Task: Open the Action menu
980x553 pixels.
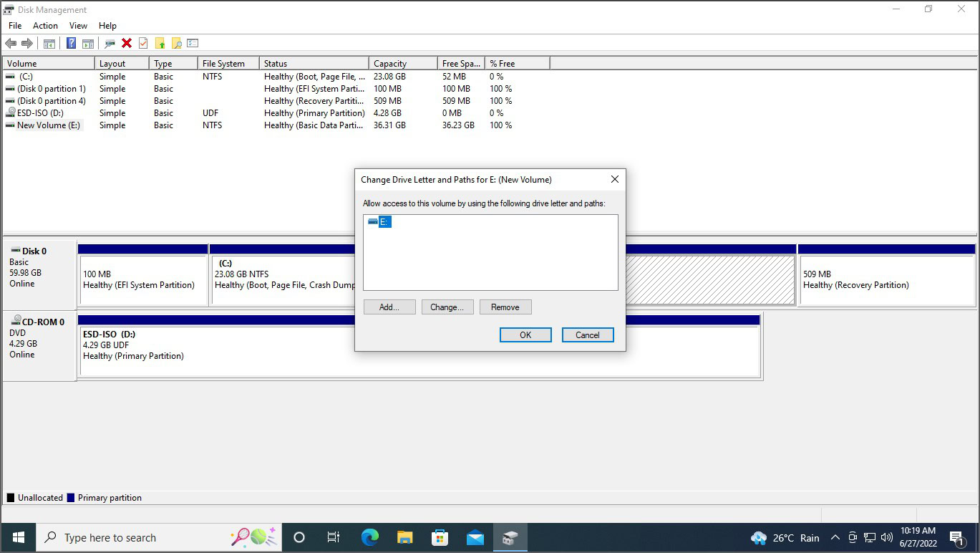Action: (x=45, y=26)
